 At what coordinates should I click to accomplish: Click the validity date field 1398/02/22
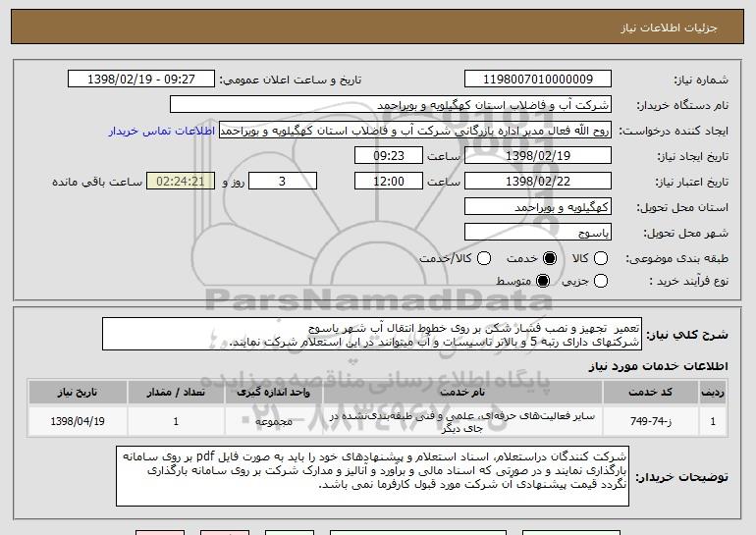[x=538, y=182]
